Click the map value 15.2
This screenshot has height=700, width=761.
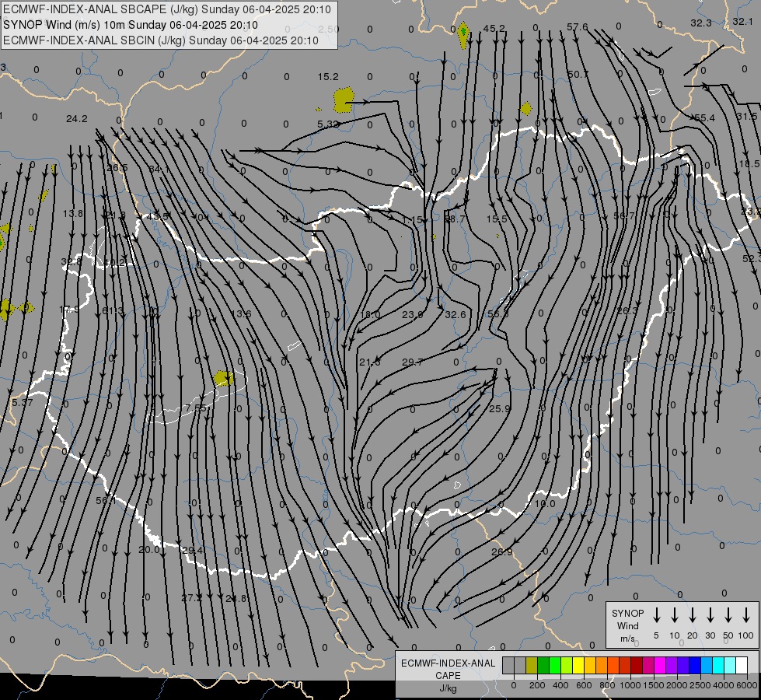[x=328, y=77]
